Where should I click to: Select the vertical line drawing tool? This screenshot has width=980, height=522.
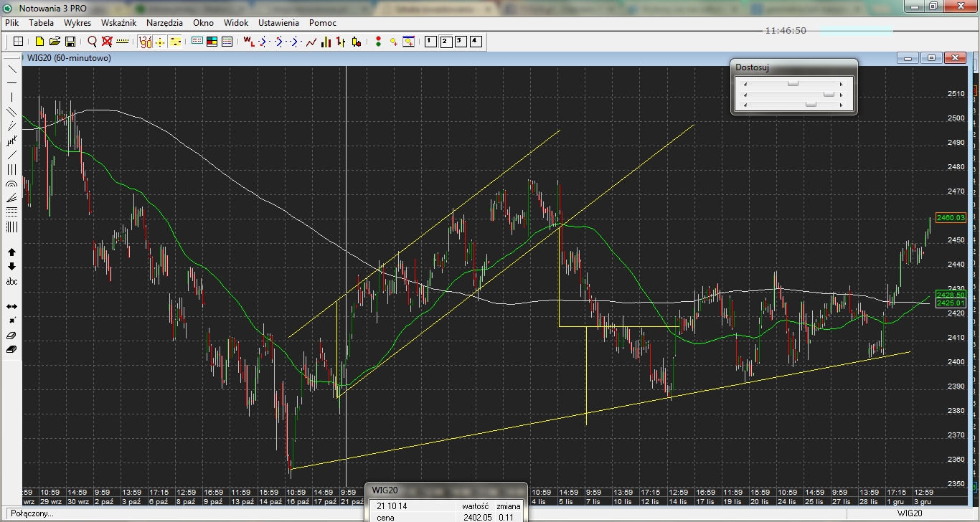(11, 98)
